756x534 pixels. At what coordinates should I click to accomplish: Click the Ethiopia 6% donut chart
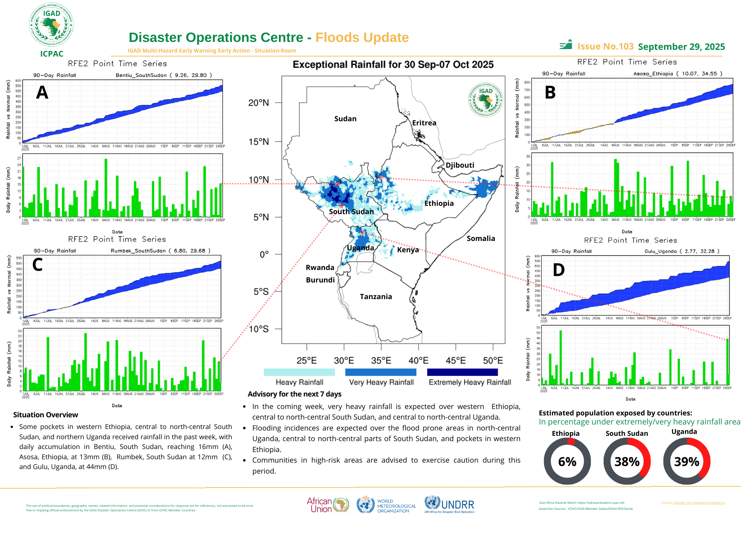coord(567,461)
